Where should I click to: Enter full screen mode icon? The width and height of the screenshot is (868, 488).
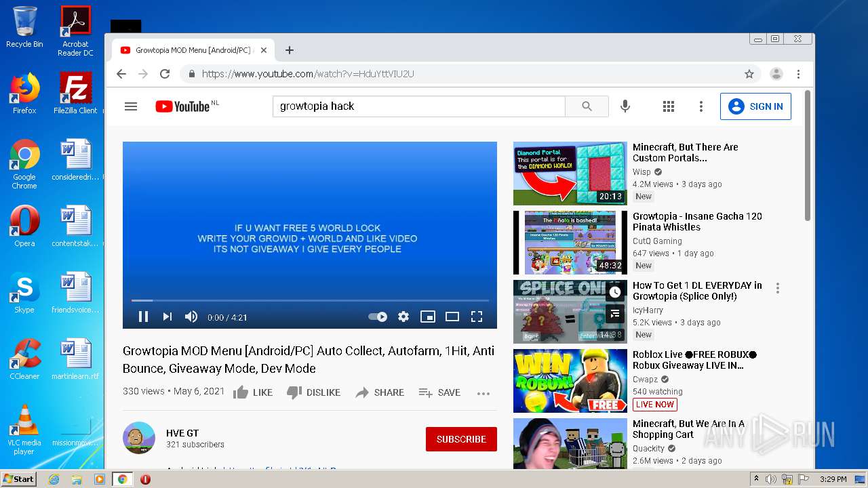[x=477, y=317]
